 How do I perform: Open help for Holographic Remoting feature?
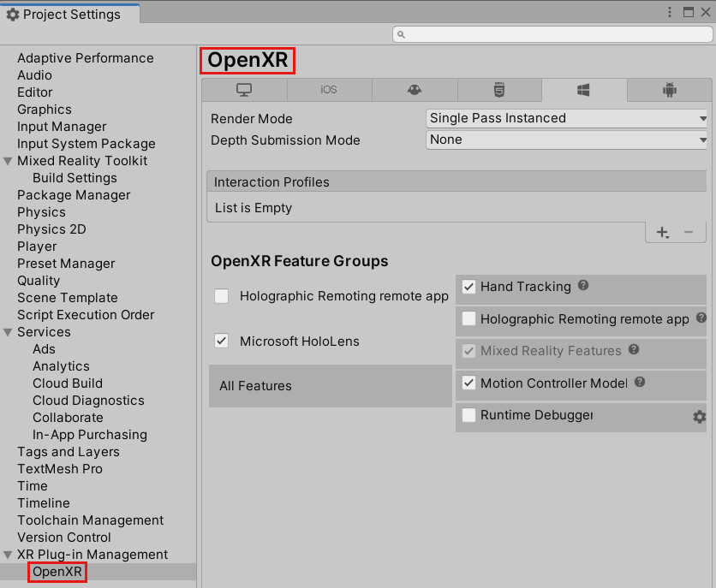pos(701,318)
